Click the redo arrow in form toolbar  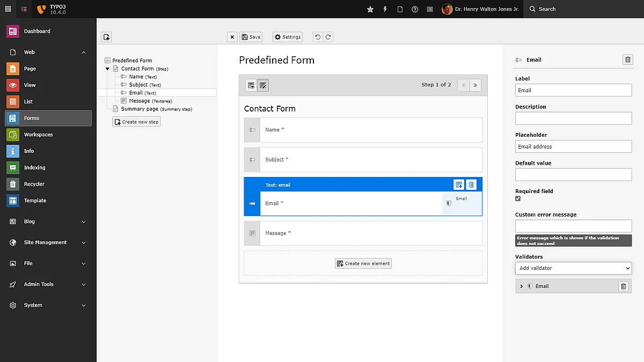(x=328, y=37)
